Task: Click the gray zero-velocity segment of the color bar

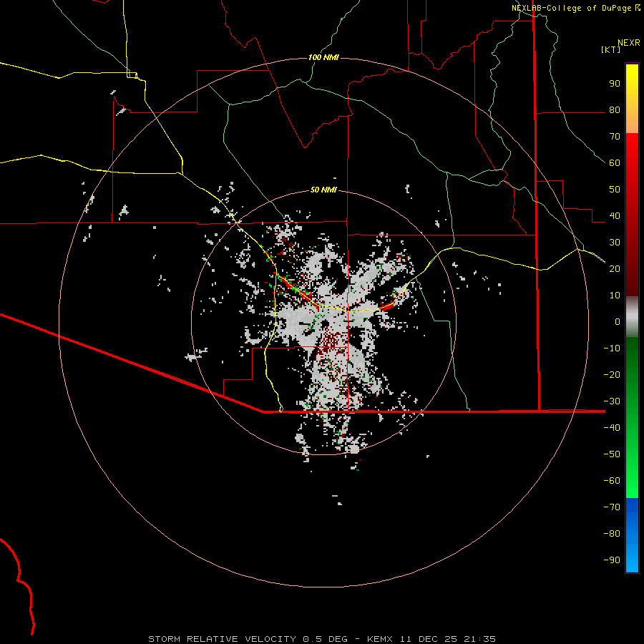Action: (632, 317)
